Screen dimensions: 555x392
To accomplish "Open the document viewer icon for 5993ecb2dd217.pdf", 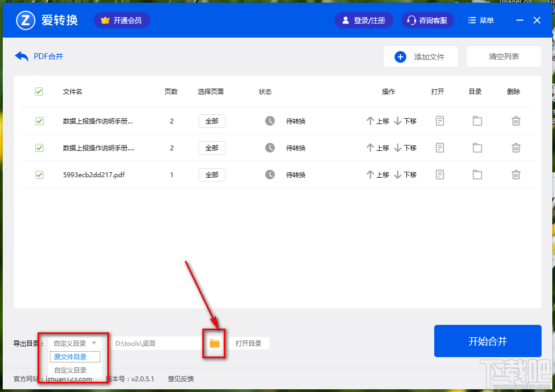I will [x=440, y=175].
